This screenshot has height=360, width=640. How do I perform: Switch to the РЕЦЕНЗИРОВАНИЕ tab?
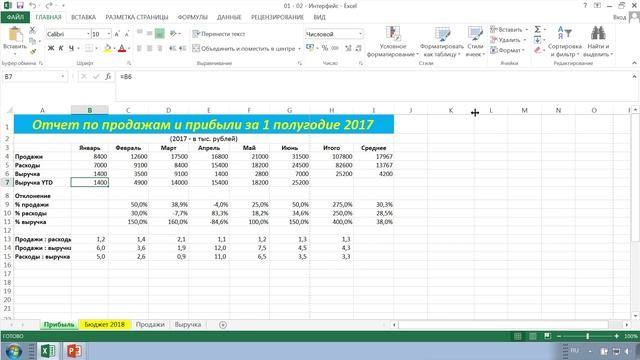click(277, 17)
